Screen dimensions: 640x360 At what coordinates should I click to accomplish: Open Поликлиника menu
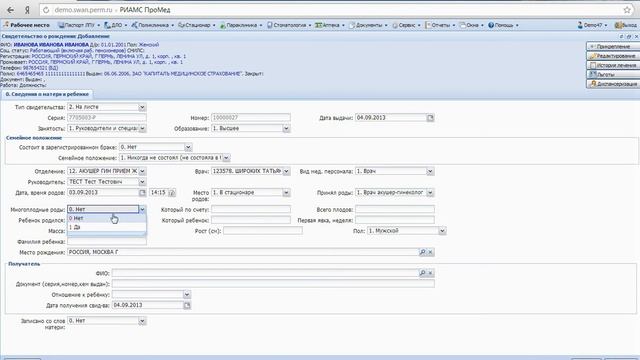click(x=153, y=25)
